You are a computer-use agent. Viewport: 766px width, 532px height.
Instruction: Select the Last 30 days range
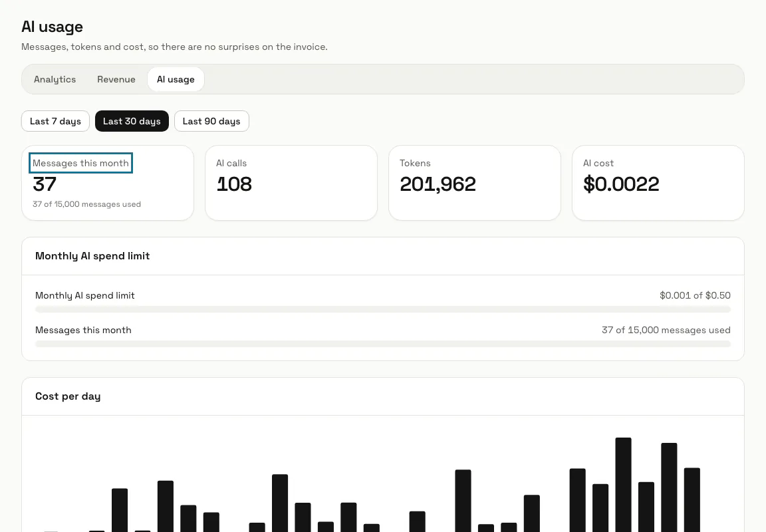pyautogui.click(x=132, y=121)
